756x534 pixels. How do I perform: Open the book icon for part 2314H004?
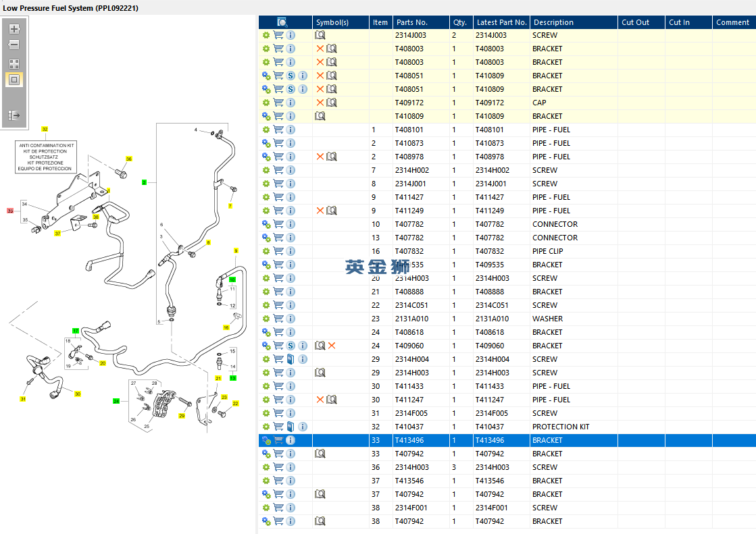point(291,359)
